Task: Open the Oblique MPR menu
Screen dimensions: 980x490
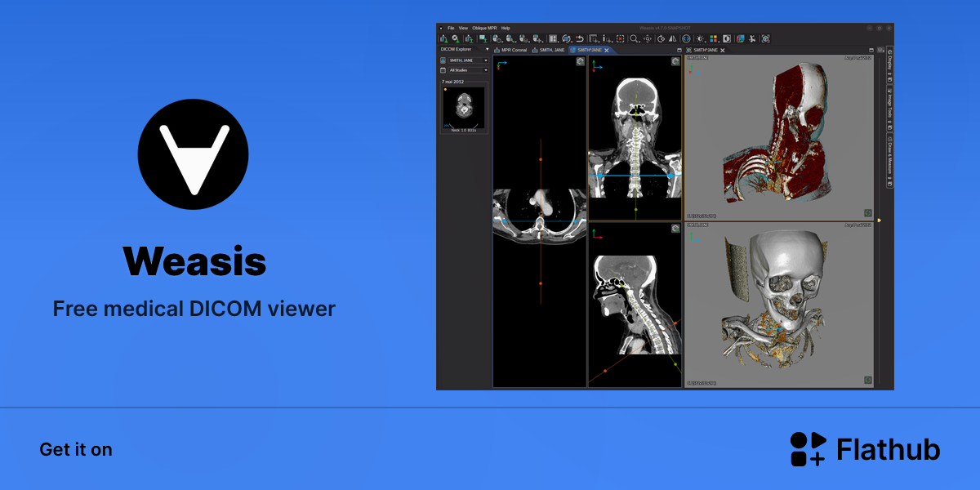Action: point(484,28)
